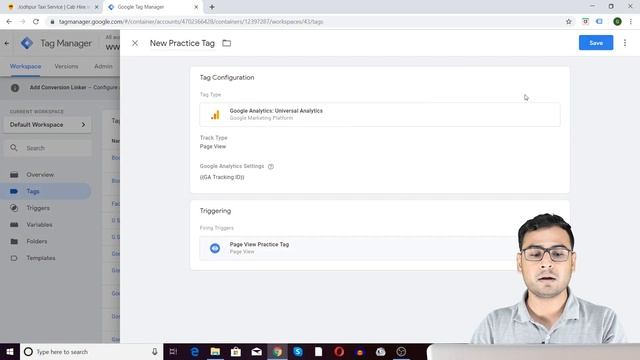The image size is (640, 360).
Task: Switch to the Jodhpur Taxi Service browser tab
Action: tap(53, 7)
